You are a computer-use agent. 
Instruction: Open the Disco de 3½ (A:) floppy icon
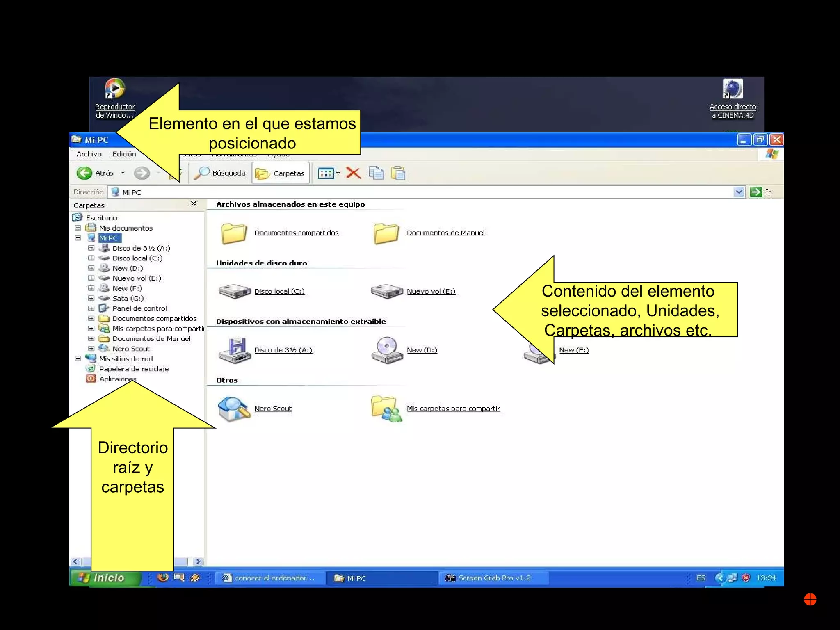(x=234, y=350)
